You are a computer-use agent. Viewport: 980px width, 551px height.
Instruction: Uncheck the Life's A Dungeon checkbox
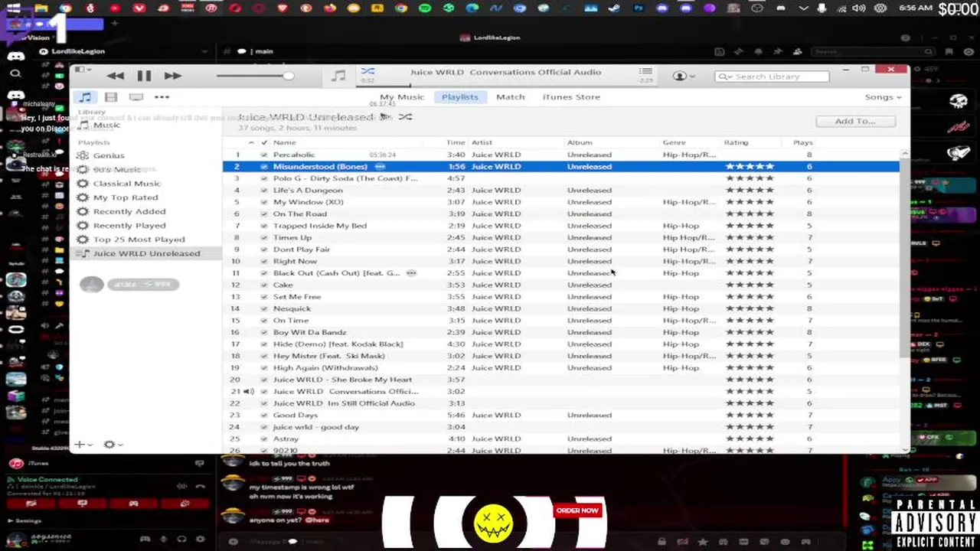pos(264,191)
